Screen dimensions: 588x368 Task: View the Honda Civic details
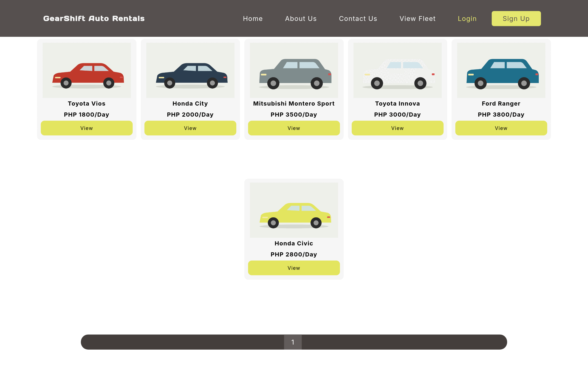pyautogui.click(x=294, y=268)
